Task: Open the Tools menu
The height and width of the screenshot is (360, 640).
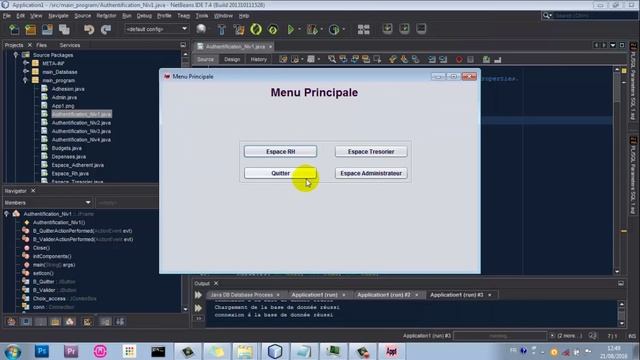Action: [202, 16]
